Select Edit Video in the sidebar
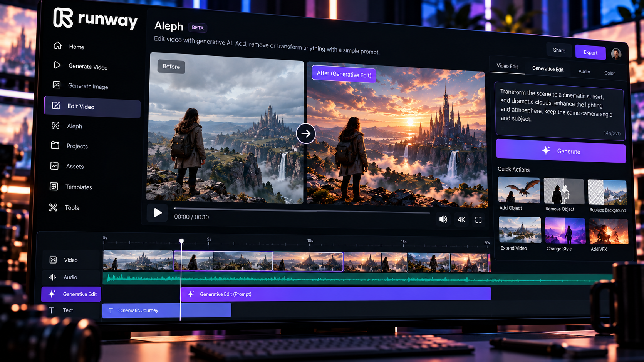Screen dimensions: 644x362 click(92, 106)
